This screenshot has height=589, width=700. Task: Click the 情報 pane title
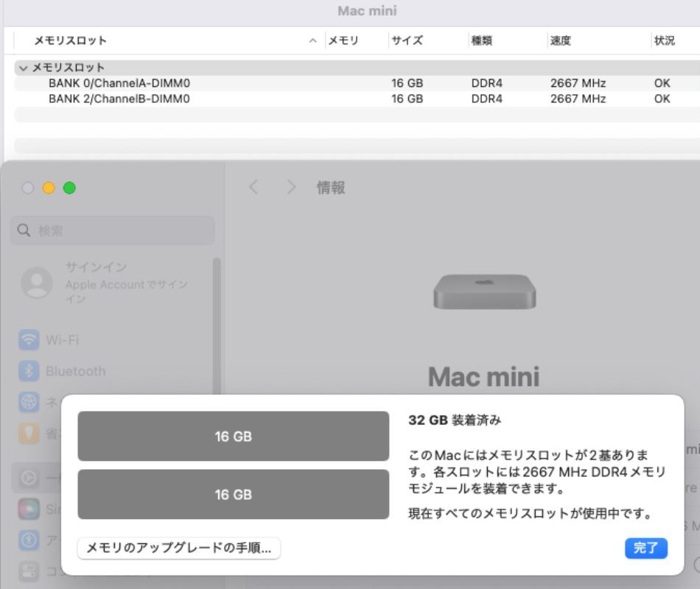point(331,188)
